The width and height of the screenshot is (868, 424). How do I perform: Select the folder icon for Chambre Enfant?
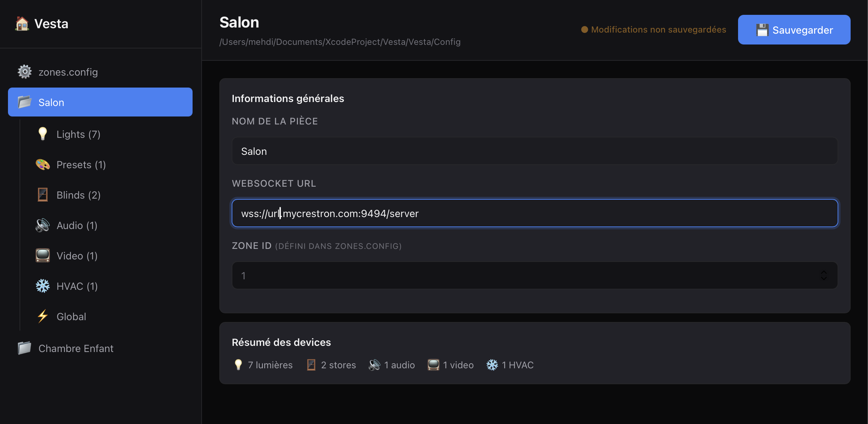point(24,348)
